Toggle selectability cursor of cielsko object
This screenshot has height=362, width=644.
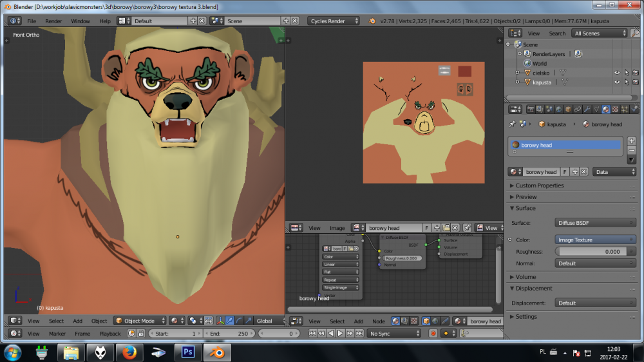click(x=627, y=73)
